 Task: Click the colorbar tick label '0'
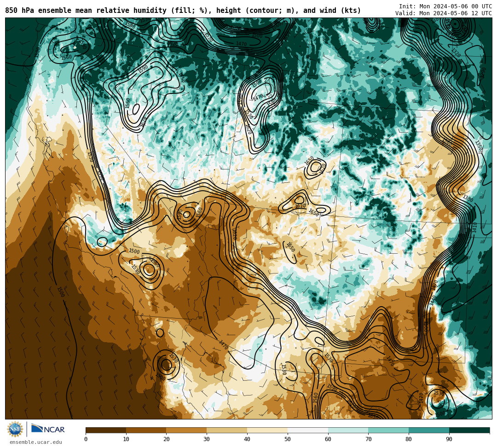(x=86, y=439)
